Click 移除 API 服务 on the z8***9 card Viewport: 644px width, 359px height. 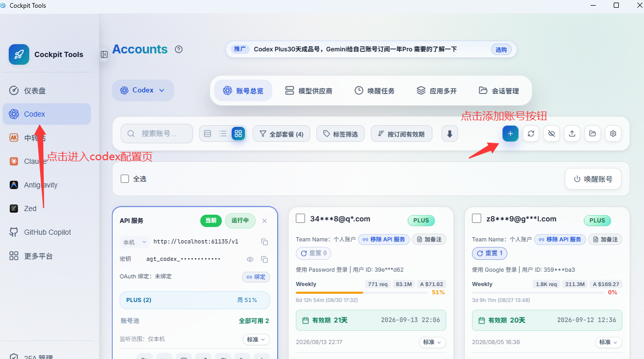pos(560,239)
